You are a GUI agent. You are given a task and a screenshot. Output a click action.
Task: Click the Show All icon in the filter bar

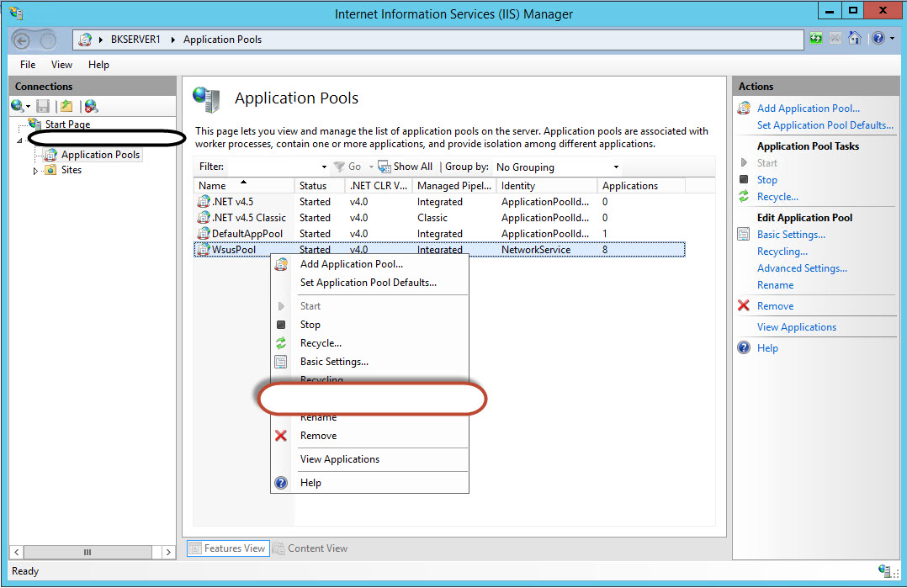[x=385, y=166]
